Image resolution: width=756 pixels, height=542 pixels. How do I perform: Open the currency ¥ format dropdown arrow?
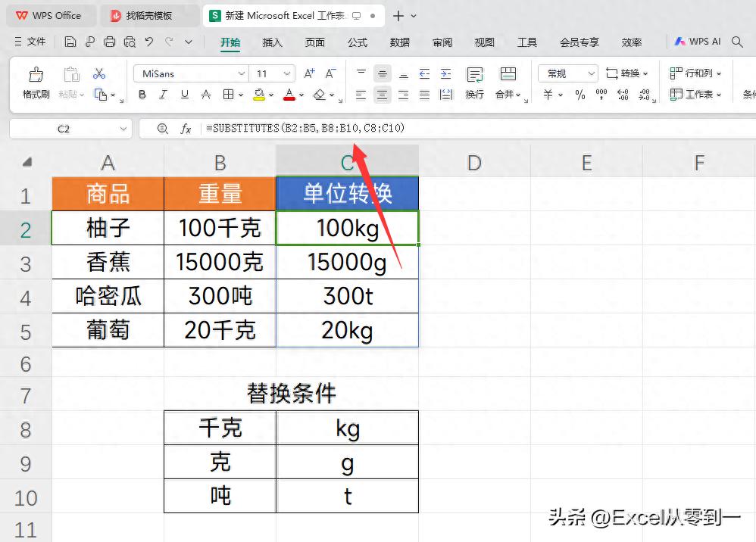tap(561, 95)
